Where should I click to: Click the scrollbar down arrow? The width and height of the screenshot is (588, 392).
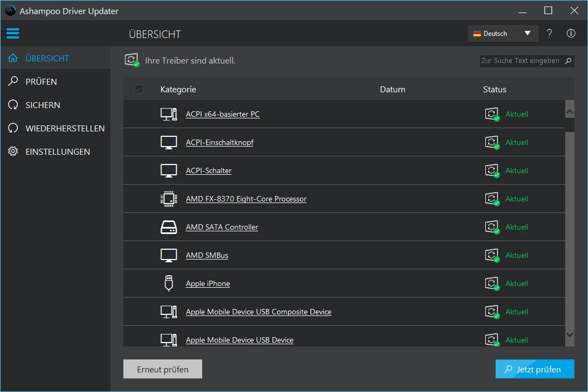tap(570, 334)
